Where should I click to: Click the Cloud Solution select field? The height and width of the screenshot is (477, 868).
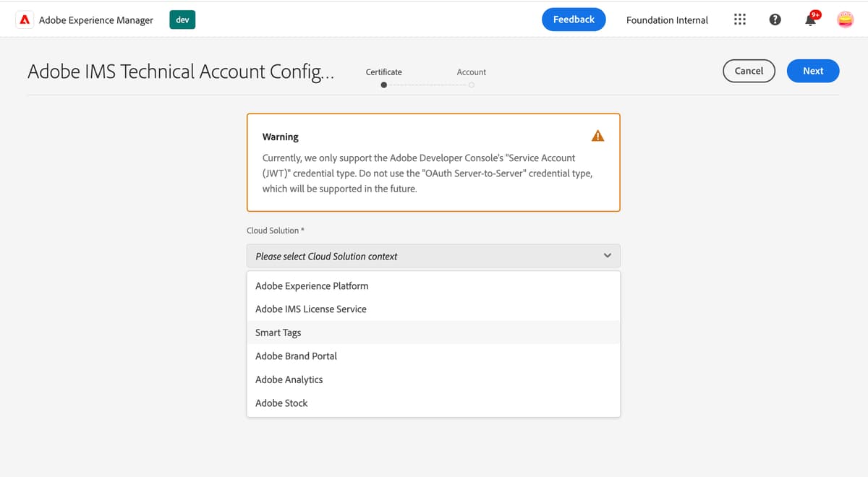[433, 256]
